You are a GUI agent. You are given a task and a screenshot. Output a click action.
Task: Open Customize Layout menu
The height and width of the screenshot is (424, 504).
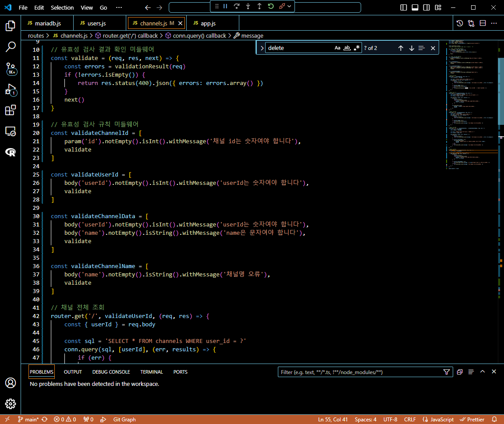tap(438, 7)
